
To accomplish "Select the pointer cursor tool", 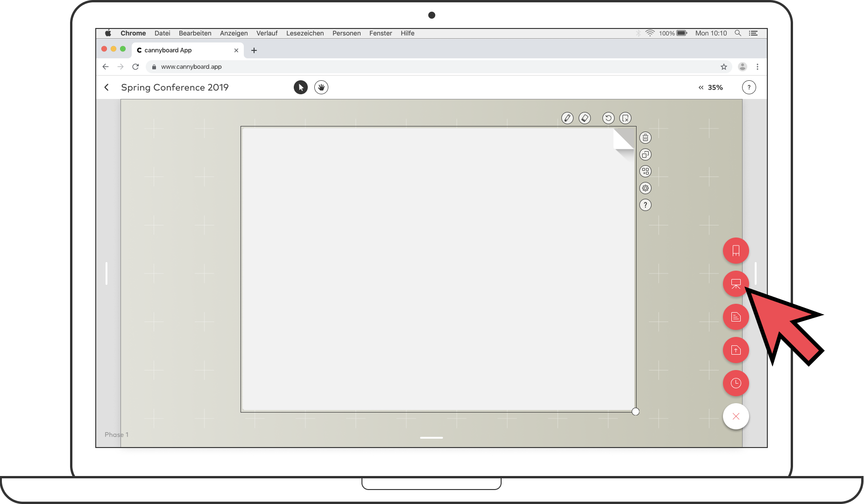I will (x=301, y=87).
